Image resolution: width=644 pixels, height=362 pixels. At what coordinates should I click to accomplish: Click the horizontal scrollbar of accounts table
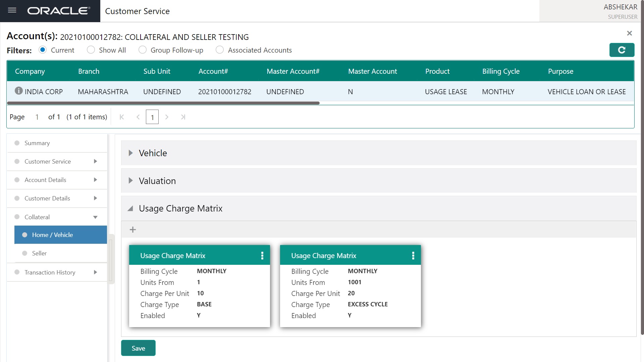(163, 103)
